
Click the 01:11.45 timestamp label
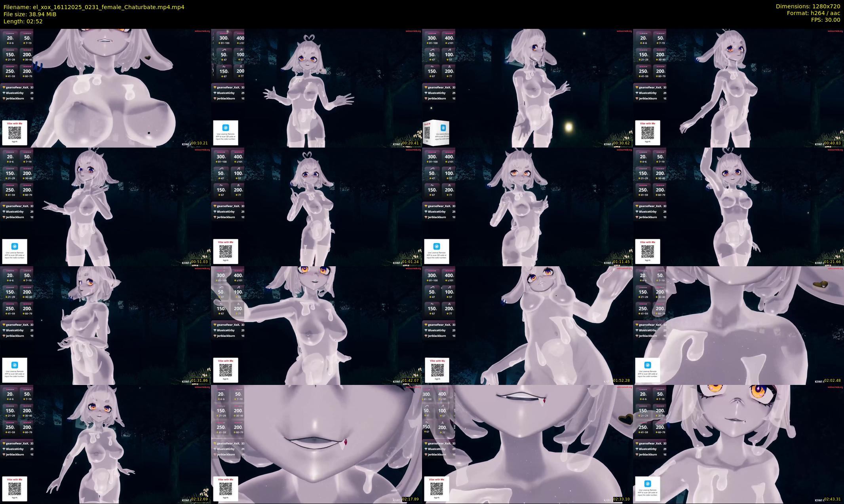[x=621, y=262]
